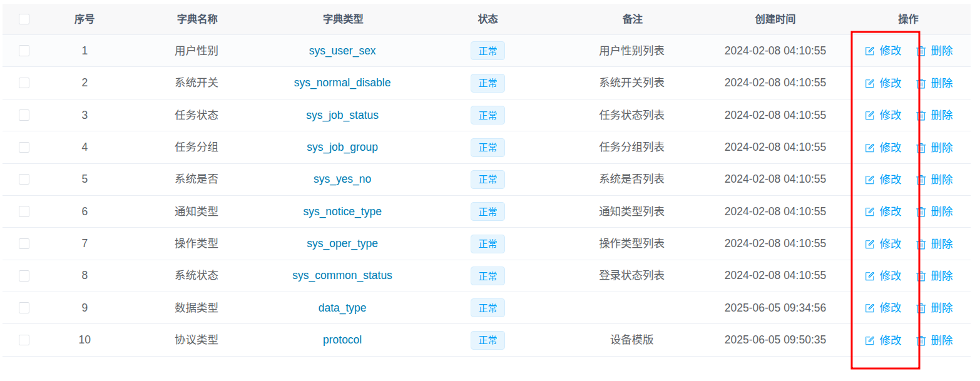
Task: Click the sys_common_status link
Action: [342, 275]
